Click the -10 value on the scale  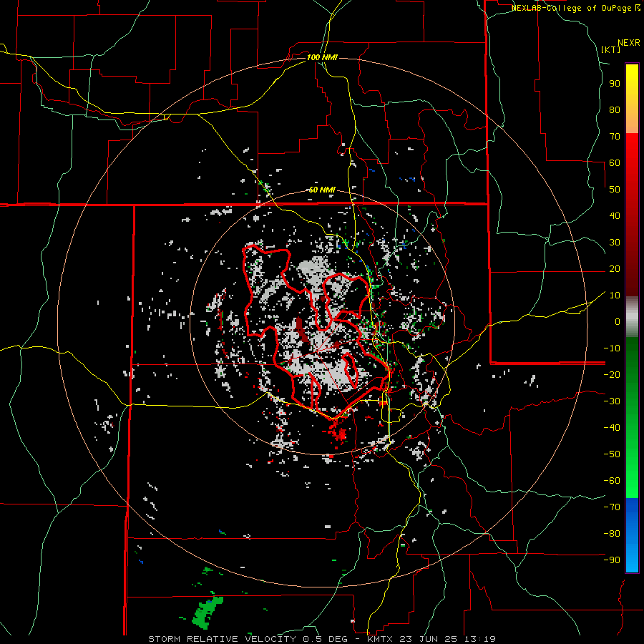coord(612,348)
